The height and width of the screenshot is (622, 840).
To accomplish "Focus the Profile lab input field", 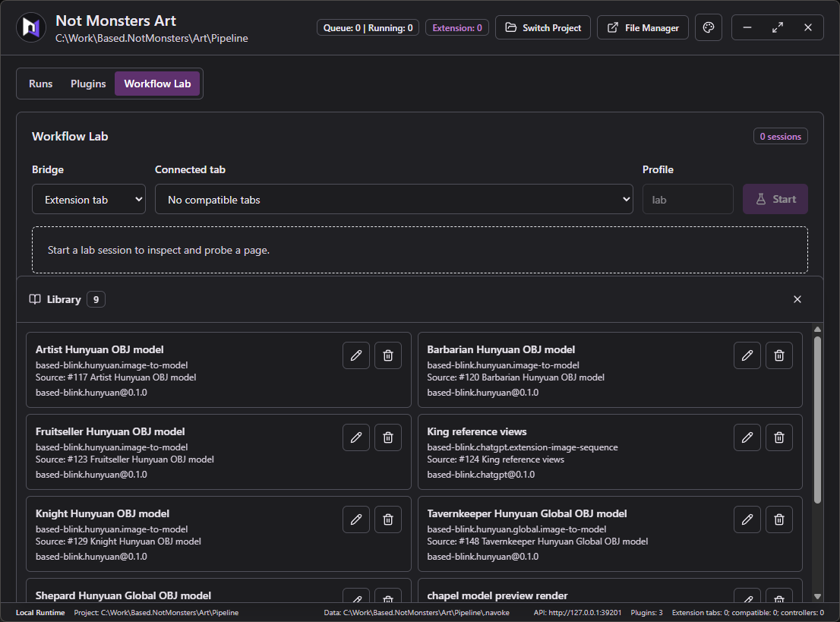I will [688, 199].
